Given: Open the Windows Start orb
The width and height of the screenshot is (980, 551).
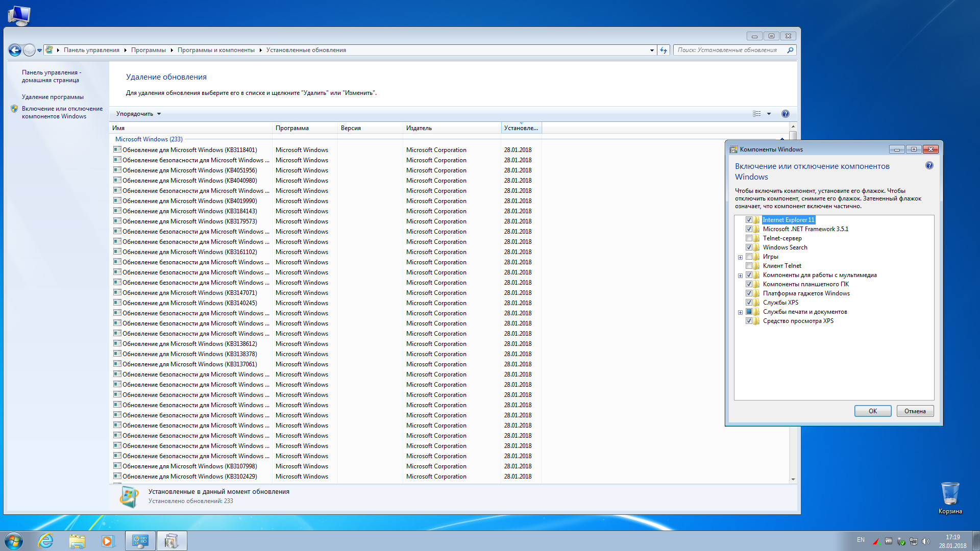Looking at the screenshot, I should point(14,541).
